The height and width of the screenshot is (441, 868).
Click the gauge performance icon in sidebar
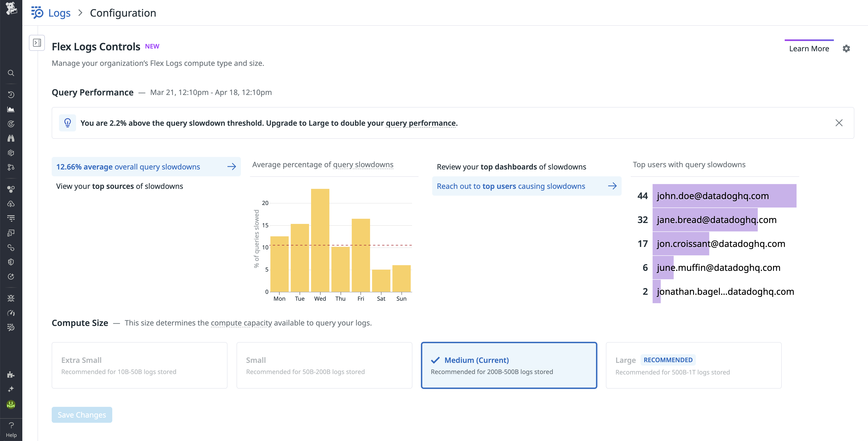tap(11, 313)
